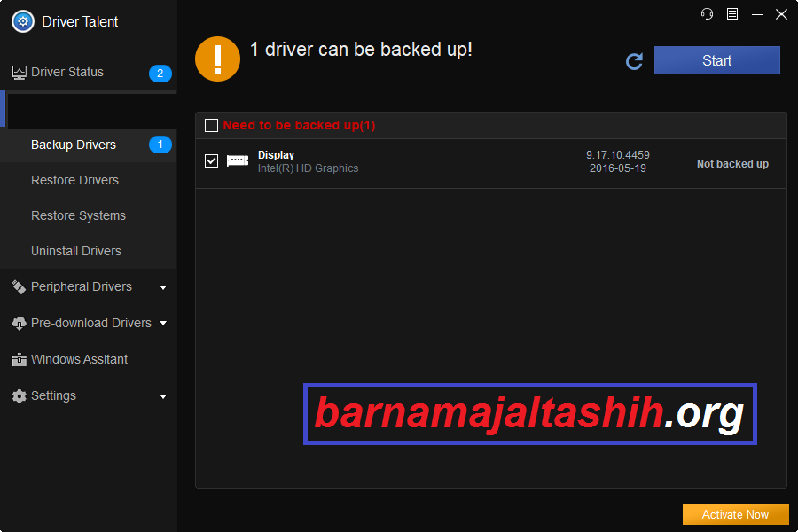Uncheck the Display driver checkbox
798x532 pixels.
tap(211, 160)
